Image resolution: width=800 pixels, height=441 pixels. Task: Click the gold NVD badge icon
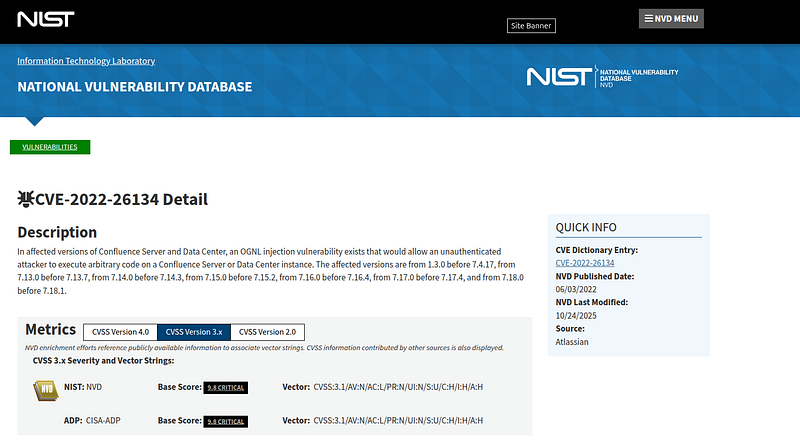pos(46,390)
